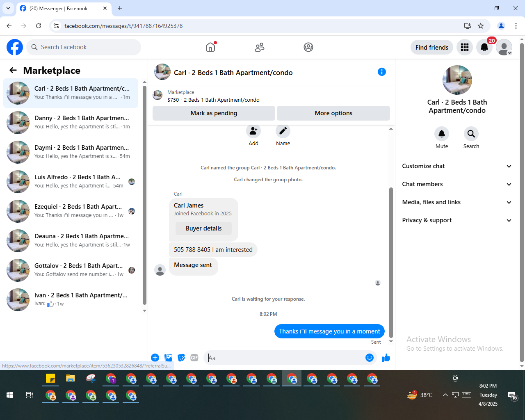
Task: Open the weather 38°C taskbar widget
Action: click(x=420, y=395)
